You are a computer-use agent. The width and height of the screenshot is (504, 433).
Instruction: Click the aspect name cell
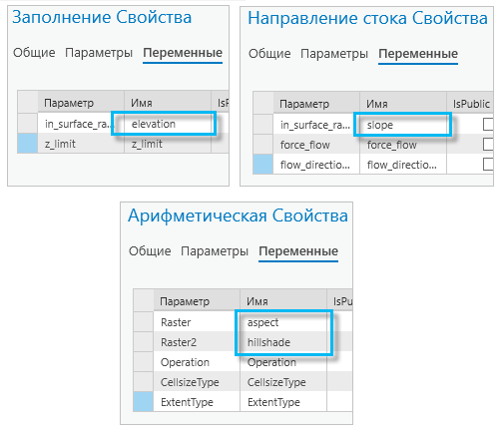point(283,322)
